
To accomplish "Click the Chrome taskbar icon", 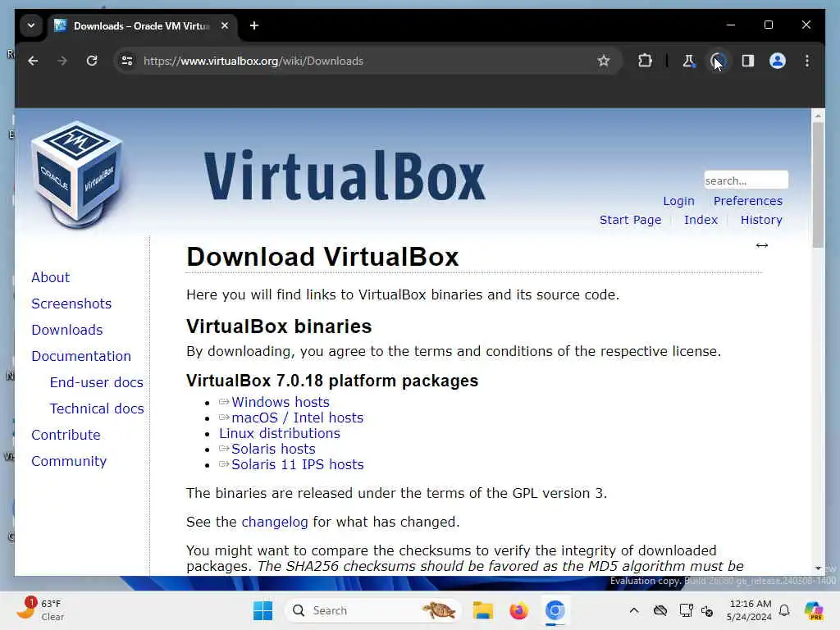I will [555, 610].
